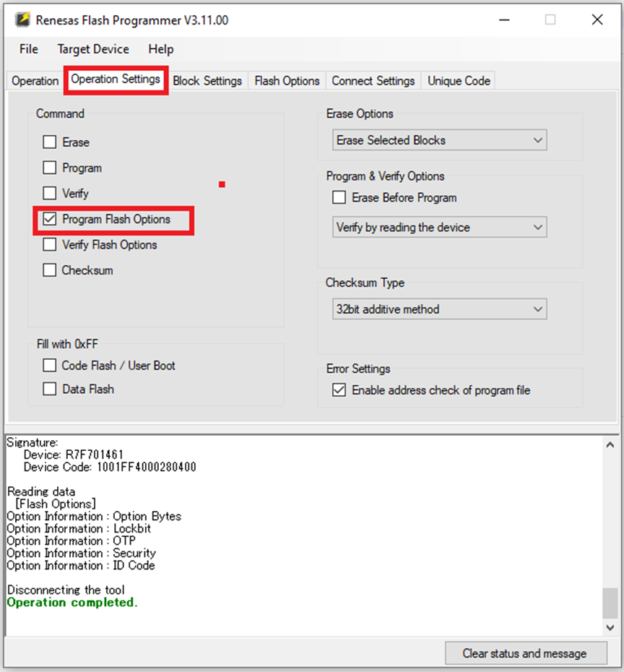
Task: Tick the Checksum checkbox
Action: pyautogui.click(x=50, y=270)
